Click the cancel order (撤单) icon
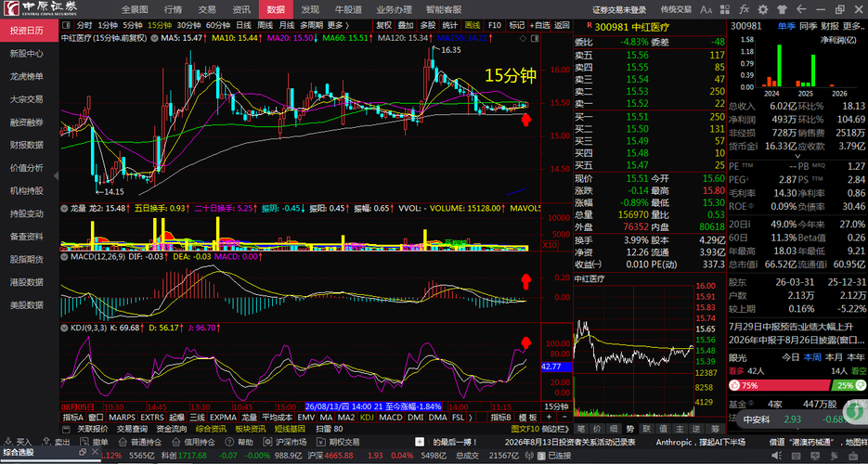Screen dimensions: 868x464 tap(84, 442)
